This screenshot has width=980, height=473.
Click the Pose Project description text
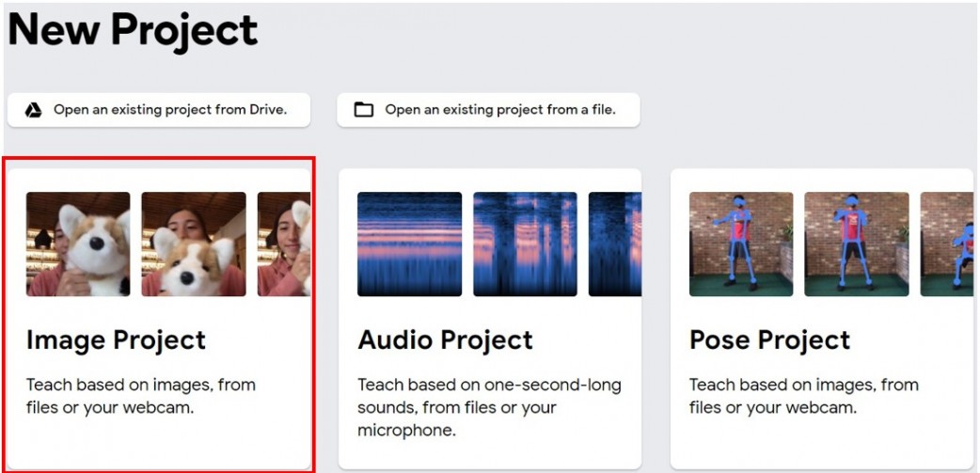803,397
